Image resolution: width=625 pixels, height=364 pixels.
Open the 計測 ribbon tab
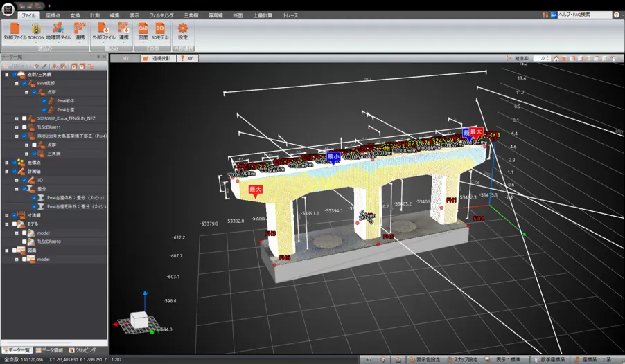tap(94, 15)
